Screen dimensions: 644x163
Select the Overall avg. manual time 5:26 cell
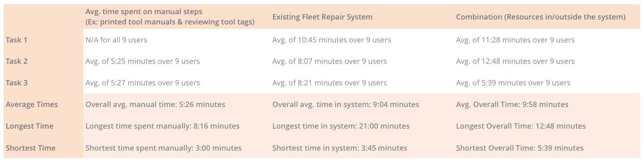(x=155, y=105)
